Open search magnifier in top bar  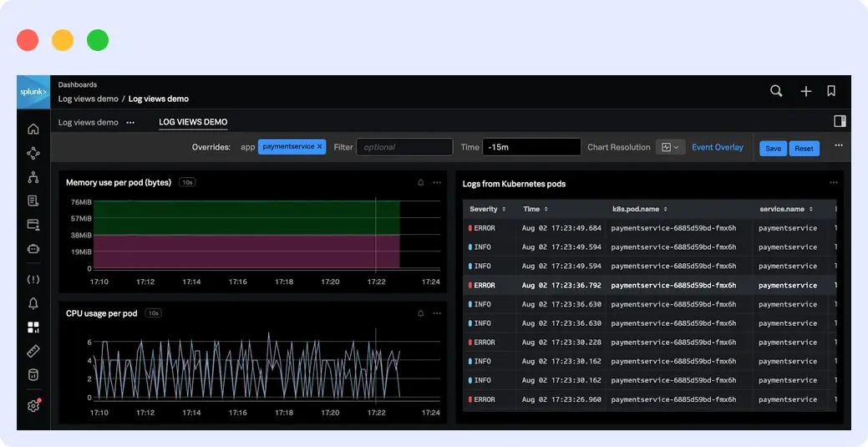(x=776, y=91)
